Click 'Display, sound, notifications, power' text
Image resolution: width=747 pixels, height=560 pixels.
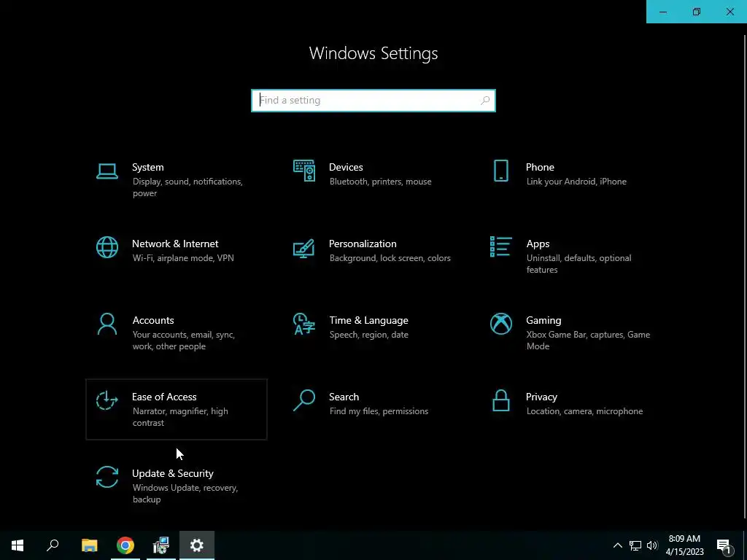pyautogui.click(x=187, y=187)
